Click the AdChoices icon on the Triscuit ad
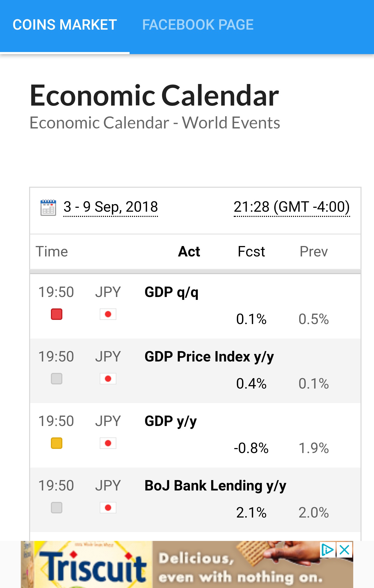Screen dimensions: 374x588 pos(327,550)
